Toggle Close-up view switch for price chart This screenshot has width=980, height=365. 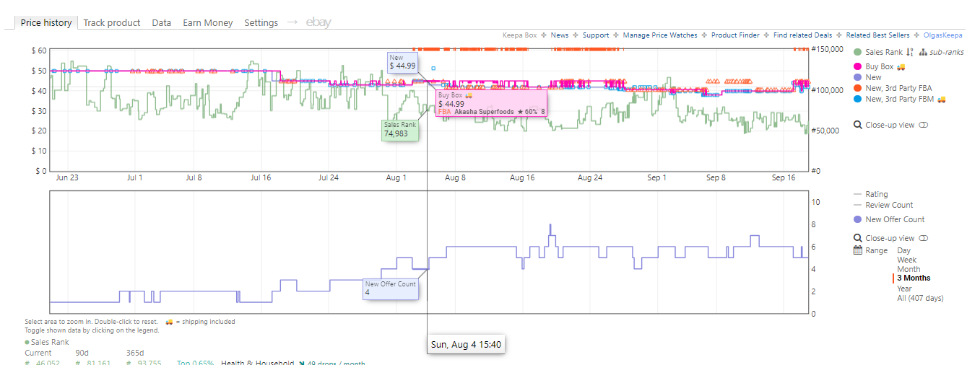click(923, 125)
